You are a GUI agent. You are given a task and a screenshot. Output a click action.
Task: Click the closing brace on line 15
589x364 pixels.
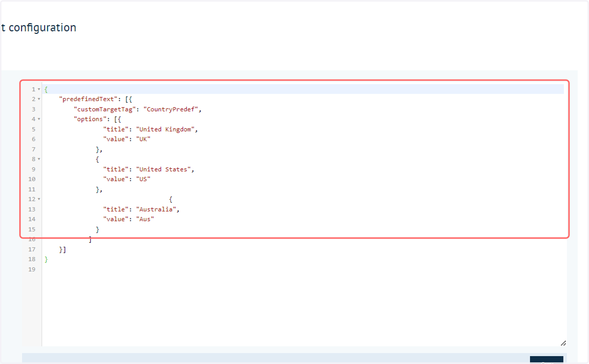coord(98,229)
